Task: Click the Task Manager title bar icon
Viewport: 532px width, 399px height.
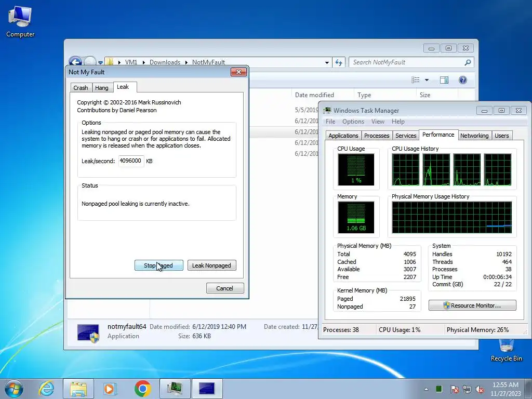Action: [327, 110]
